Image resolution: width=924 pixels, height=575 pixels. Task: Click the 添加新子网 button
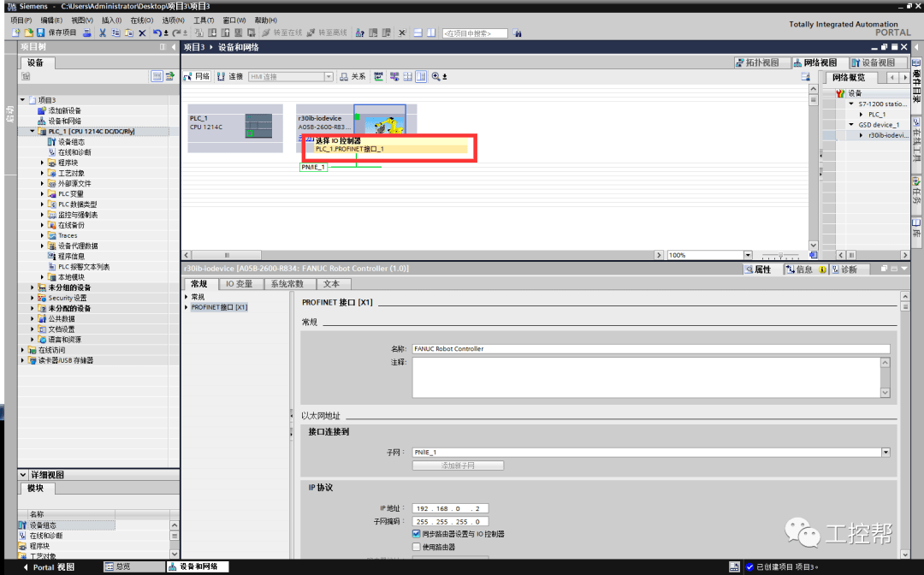[x=458, y=465]
